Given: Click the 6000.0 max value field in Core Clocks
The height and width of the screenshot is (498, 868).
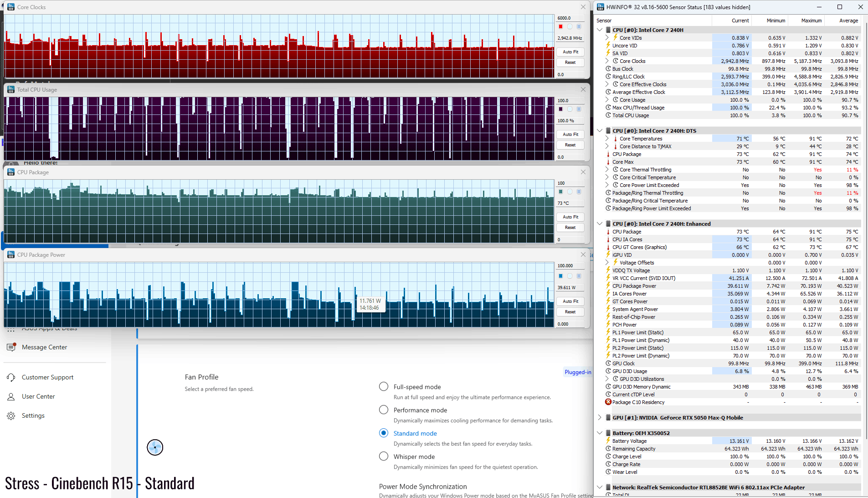Looking at the screenshot, I should (570, 18).
